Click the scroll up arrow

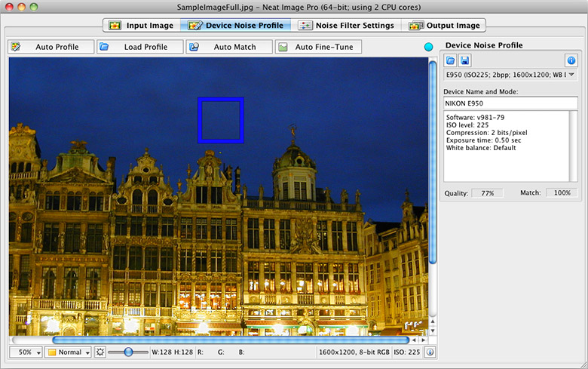click(x=433, y=321)
